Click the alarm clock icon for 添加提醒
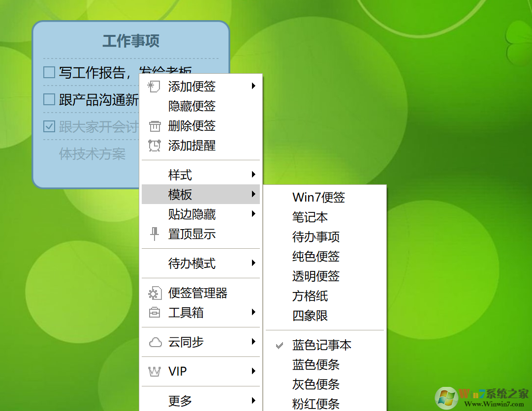 pos(154,146)
